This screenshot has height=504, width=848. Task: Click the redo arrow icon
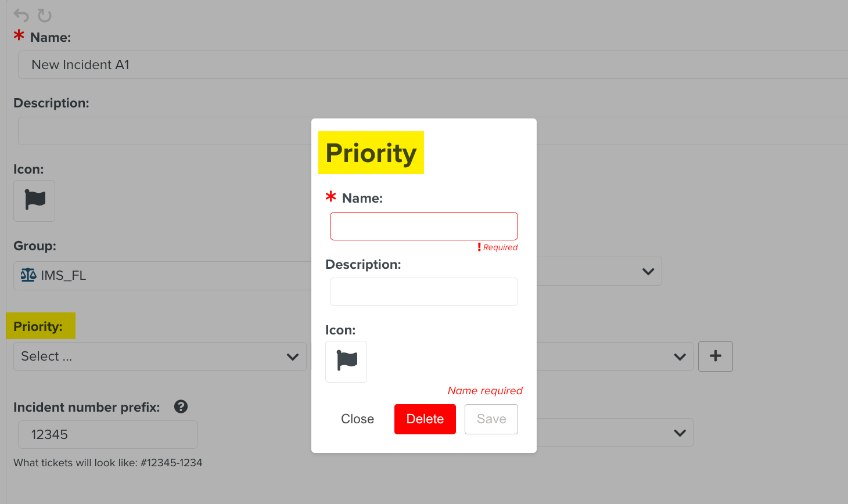(x=44, y=15)
